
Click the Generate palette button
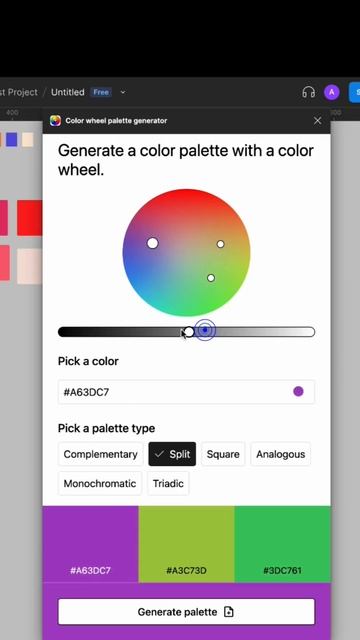187,611
